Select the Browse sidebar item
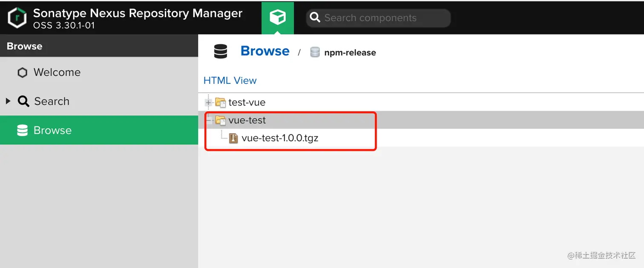The width and height of the screenshot is (644, 268). (52, 131)
